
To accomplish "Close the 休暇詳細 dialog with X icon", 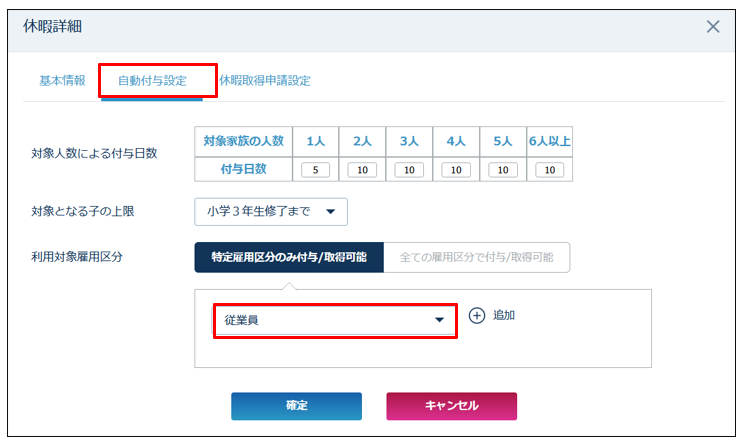I will tap(712, 27).
